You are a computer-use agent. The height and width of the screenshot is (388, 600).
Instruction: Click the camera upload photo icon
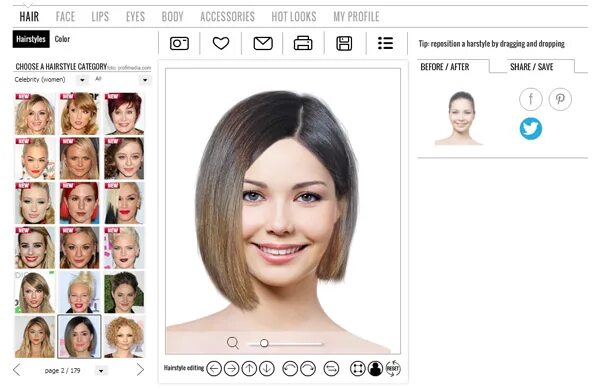click(179, 43)
